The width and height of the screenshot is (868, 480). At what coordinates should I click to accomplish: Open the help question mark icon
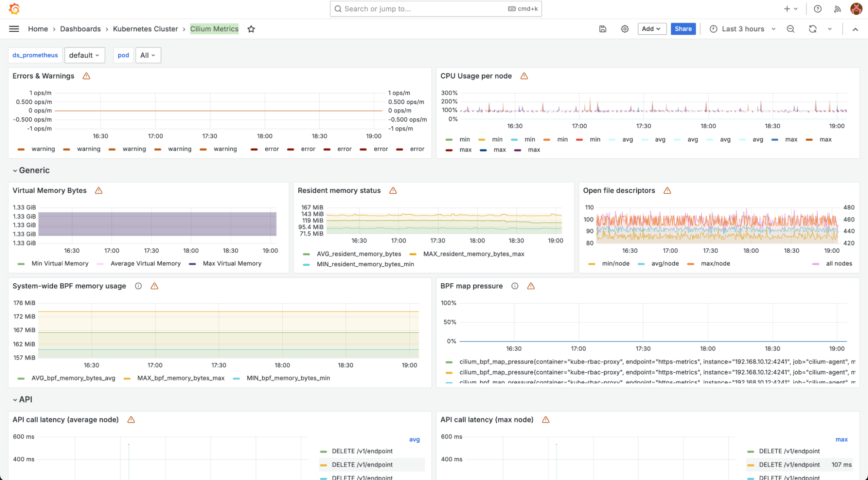click(x=818, y=9)
